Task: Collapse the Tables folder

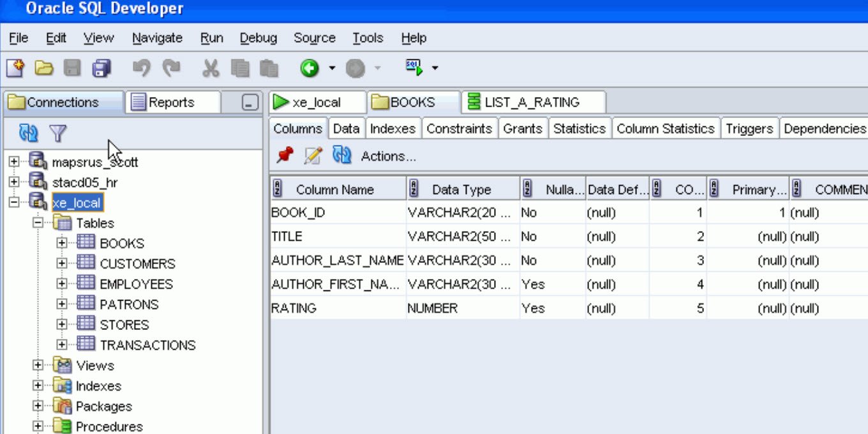Action: click(x=38, y=223)
